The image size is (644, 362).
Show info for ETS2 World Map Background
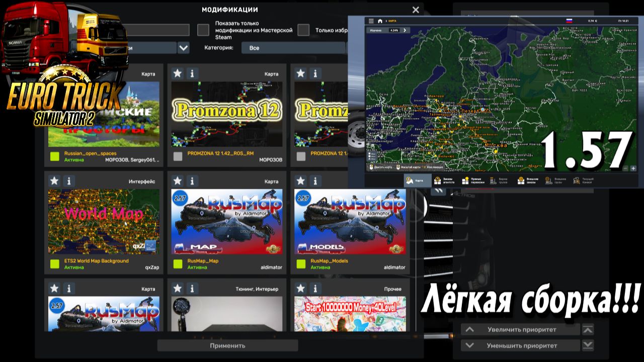[69, 181]
